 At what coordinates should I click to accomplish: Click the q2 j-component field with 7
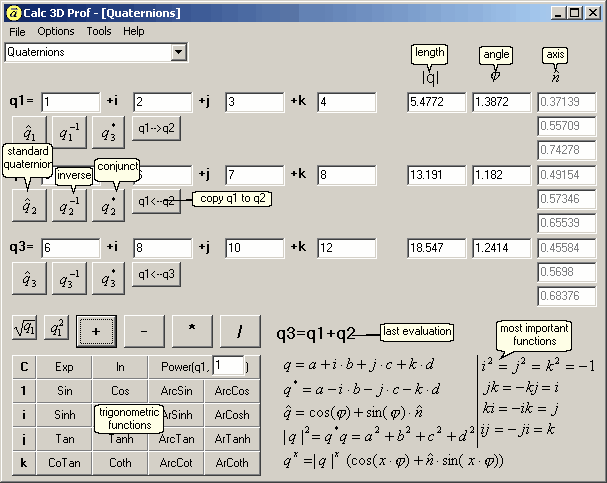[x=255, y=175]
